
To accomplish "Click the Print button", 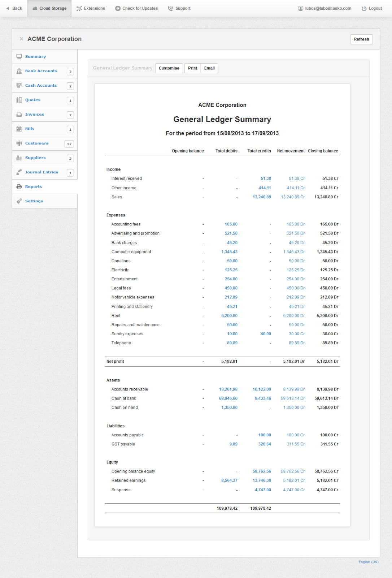I will point(192,68).
